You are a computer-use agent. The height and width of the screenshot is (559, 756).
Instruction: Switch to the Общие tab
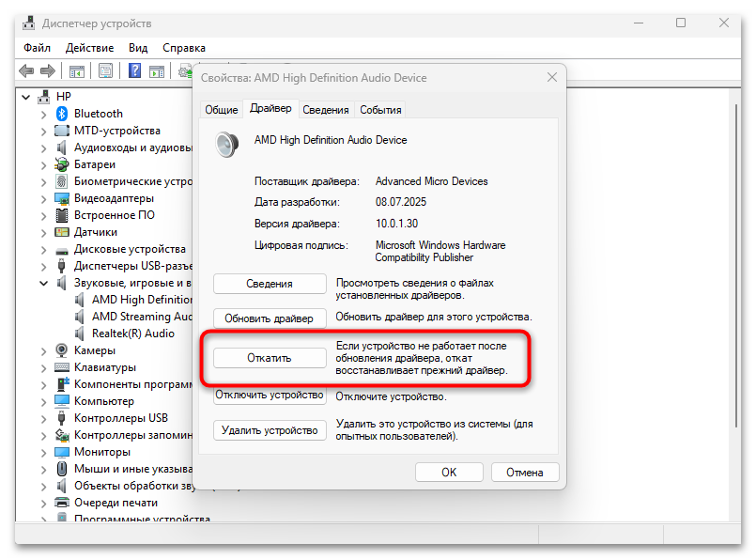[x=222, y=110]
